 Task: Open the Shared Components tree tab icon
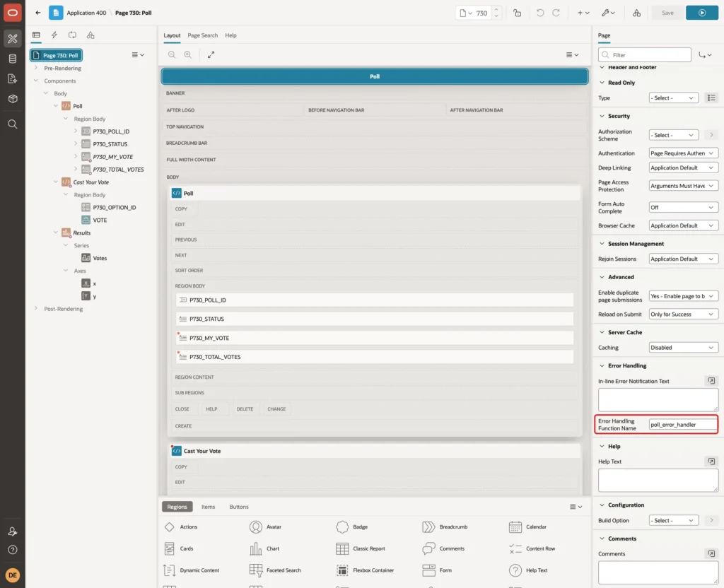(x=90, y=35)
